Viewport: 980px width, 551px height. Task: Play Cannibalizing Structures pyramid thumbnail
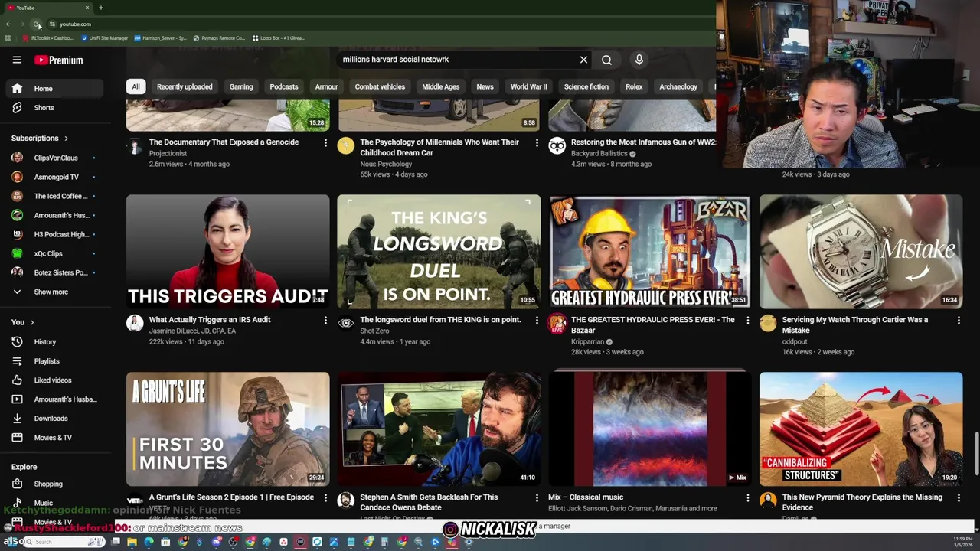[x=861, y=429]
